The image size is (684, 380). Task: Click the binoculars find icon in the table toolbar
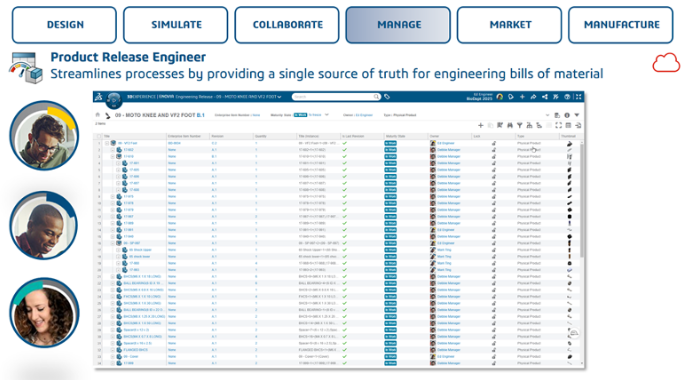510,126
